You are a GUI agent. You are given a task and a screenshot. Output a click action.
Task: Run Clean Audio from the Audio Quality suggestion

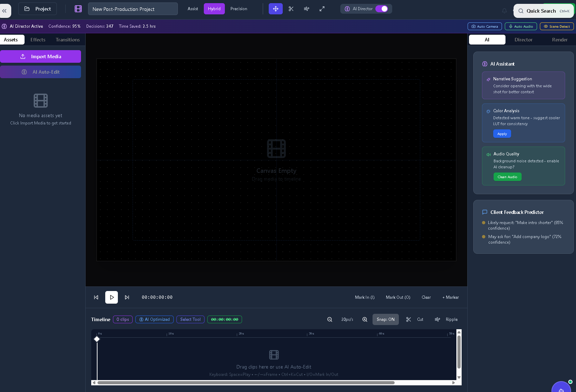[507, 177]
